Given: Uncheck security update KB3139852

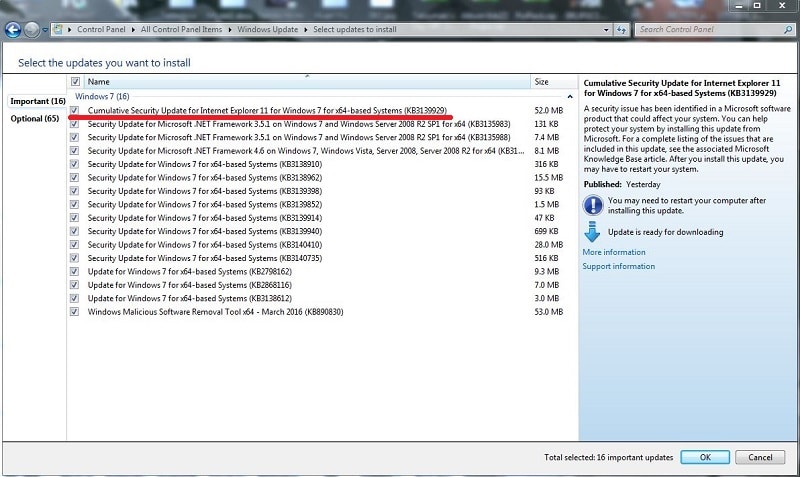Looking at the screenshot, I should [74, 204].
